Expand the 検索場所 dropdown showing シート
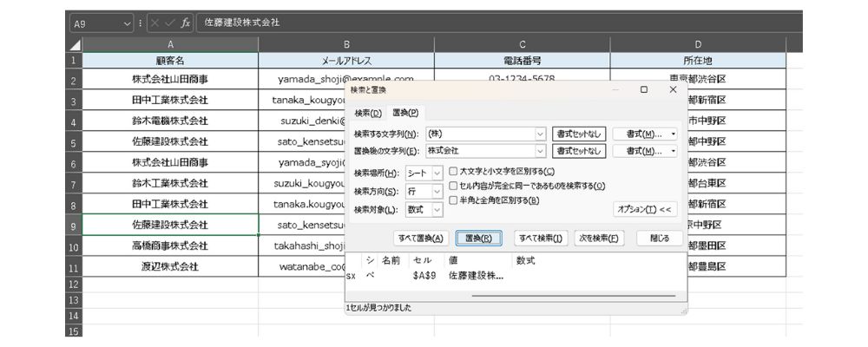 437,173
